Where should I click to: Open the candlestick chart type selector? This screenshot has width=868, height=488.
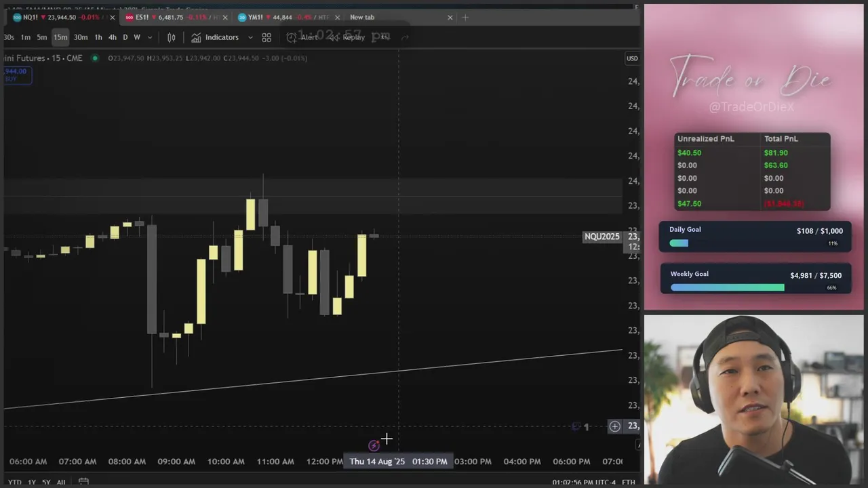click(x=172, y=37)
